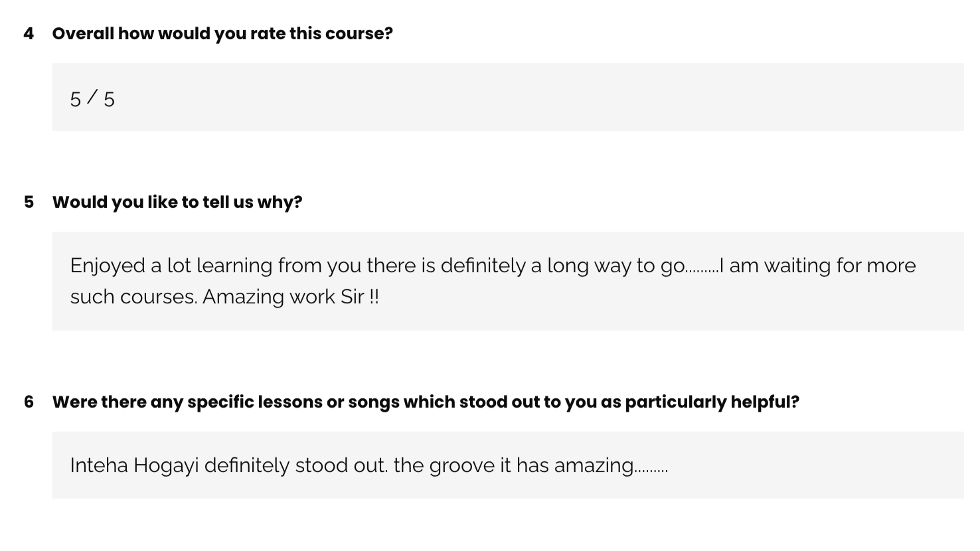Click "Enjoyed a lot" at the answer start
Image resolution: width=980 pixels, height=551 pixels.
pos(123,266)
